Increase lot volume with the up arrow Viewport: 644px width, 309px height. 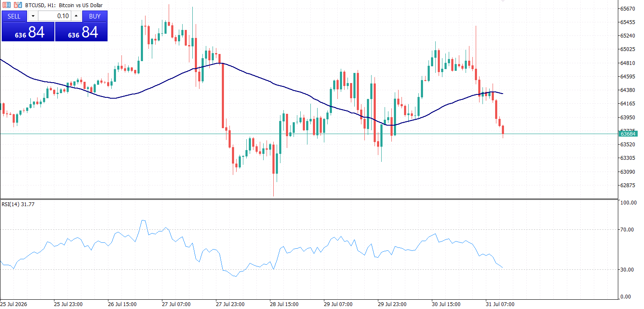[x=76, y=16]
